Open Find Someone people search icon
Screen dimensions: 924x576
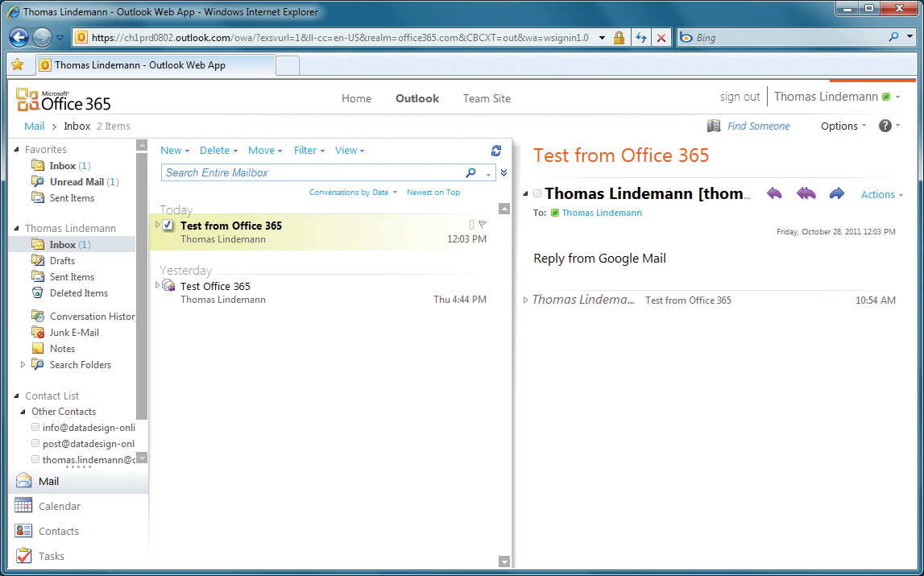713,126
